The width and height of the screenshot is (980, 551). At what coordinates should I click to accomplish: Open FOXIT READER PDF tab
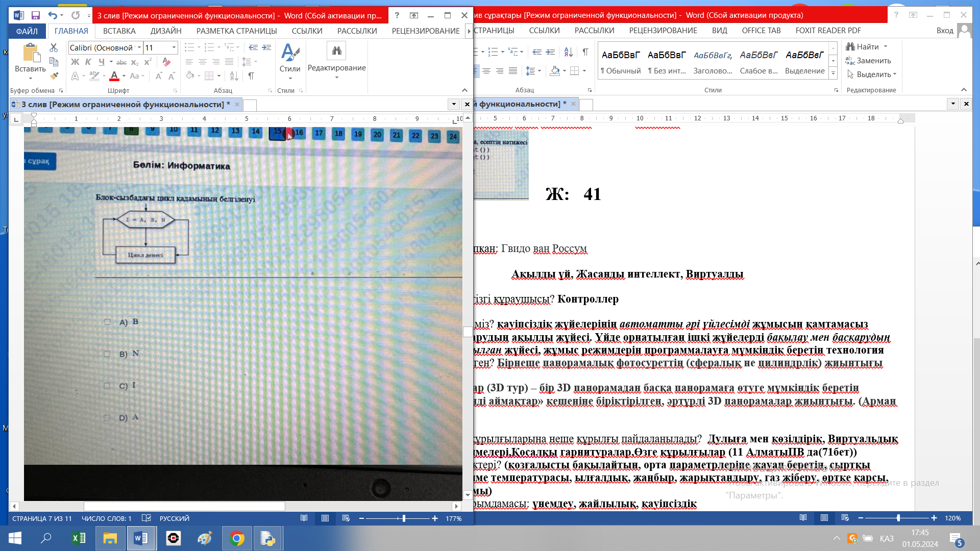(x=828, y=31)
